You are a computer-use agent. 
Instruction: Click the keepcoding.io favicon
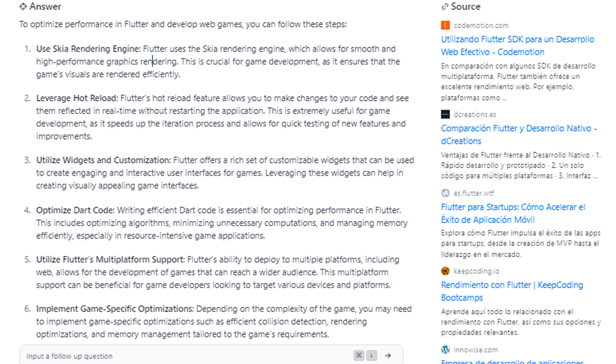pos(445,271)
